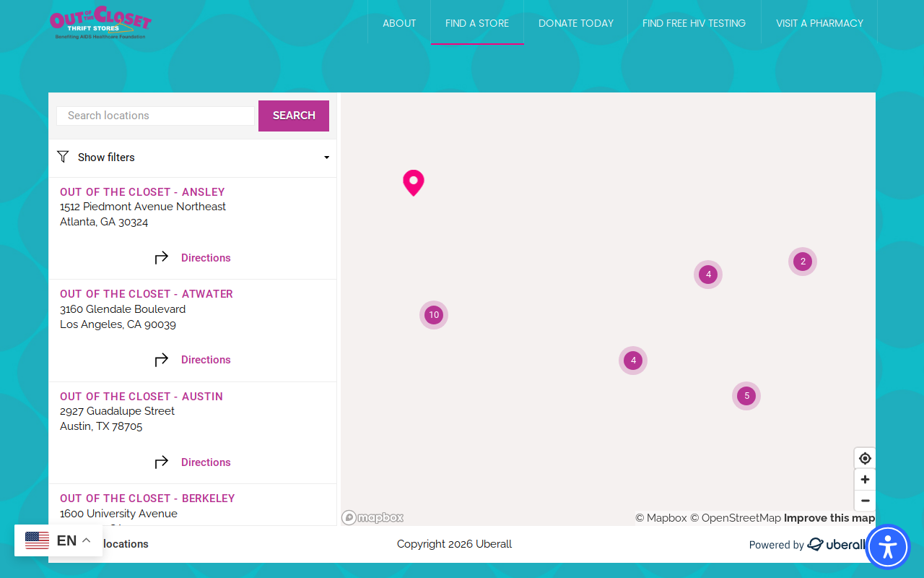The width and height of the screenshot is (924, 578).
Task: Focus the Search locations input field
Action: (x=156, y=116)
